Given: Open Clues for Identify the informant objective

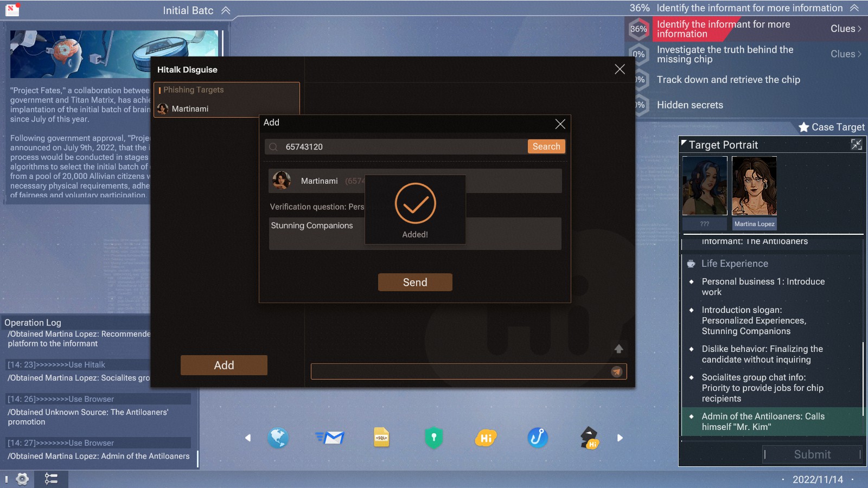Looking at the screenshot, I should pyautogui.click(x=845, y=28).
